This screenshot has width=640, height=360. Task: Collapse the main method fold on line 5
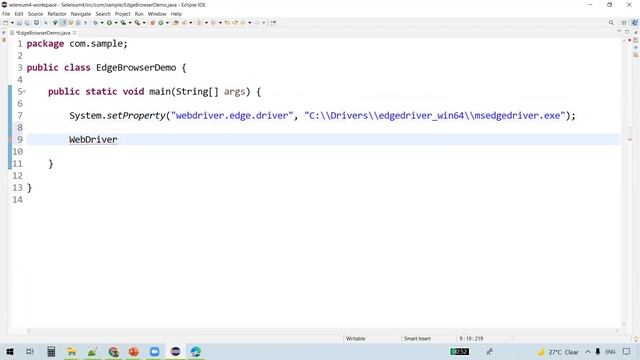(24, 91)
